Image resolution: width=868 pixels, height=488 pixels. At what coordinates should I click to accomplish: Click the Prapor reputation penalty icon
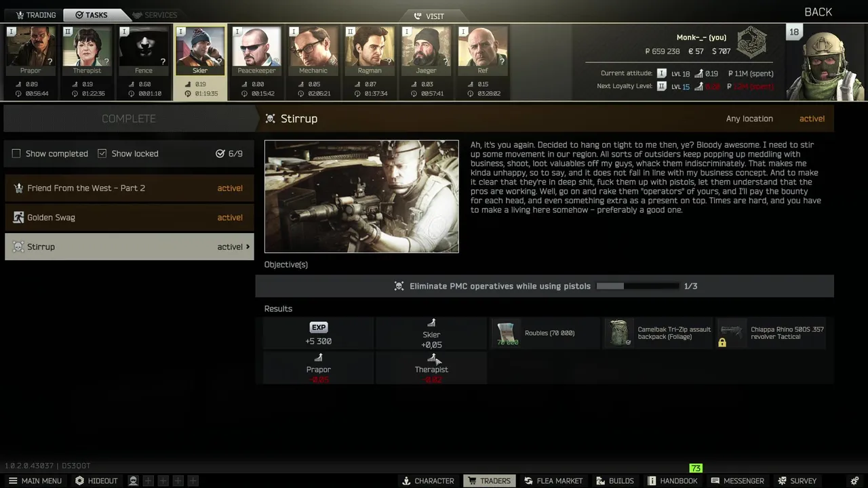pos(318,358)
